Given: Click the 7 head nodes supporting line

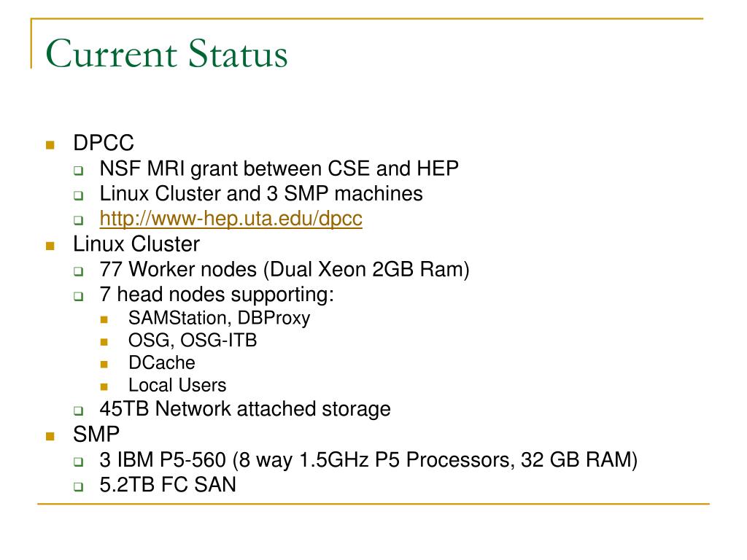Looking at the screenshot, I should point(217,295).
